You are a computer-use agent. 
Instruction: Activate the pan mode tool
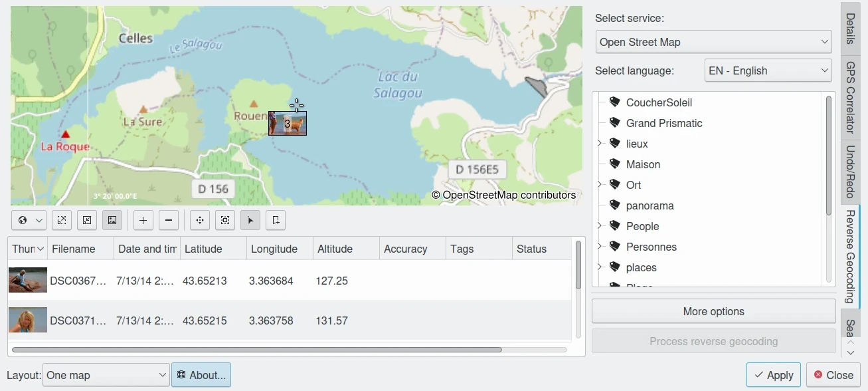tap(200, 220)
